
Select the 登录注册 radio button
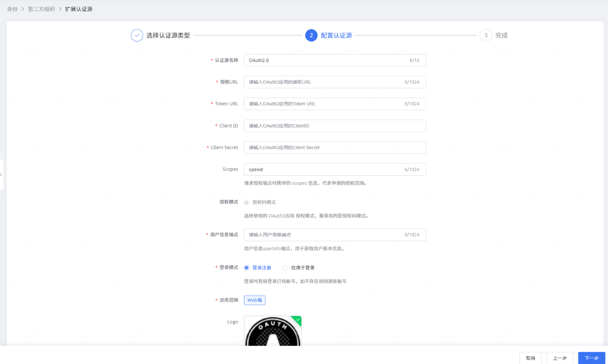247,268
